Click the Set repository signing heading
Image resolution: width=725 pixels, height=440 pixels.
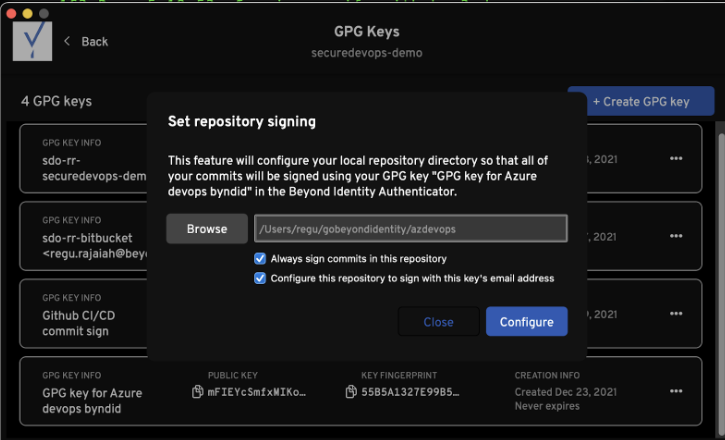click(242, 122)
